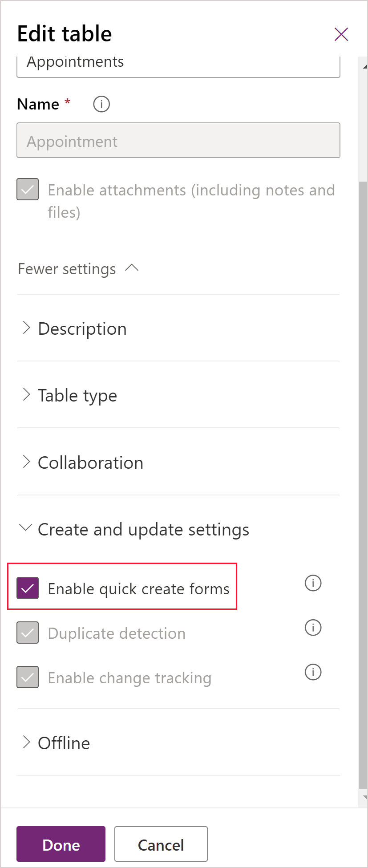
Task: Click the disabled Appointment name field
Action: coord(178,140)
